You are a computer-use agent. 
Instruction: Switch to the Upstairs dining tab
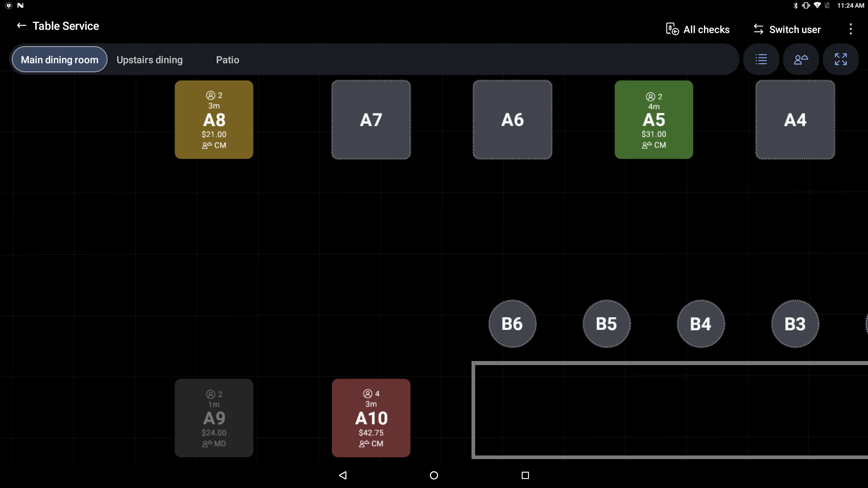pyautogui.click(x=150, y=60)
